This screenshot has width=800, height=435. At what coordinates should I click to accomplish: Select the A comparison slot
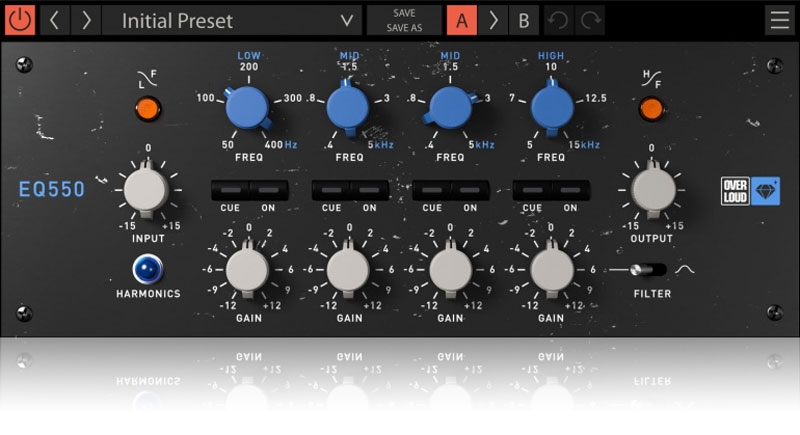pyautogui.click(x=461, y=20)
